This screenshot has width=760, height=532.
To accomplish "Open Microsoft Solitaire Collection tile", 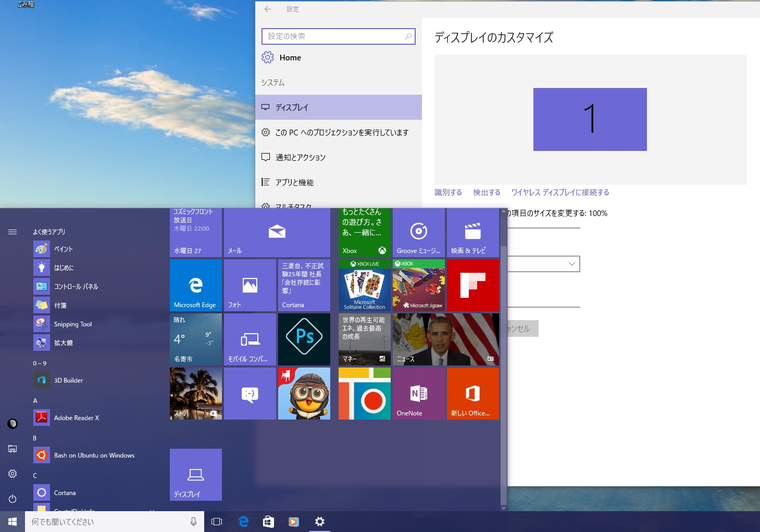I will tap(365, 285).
